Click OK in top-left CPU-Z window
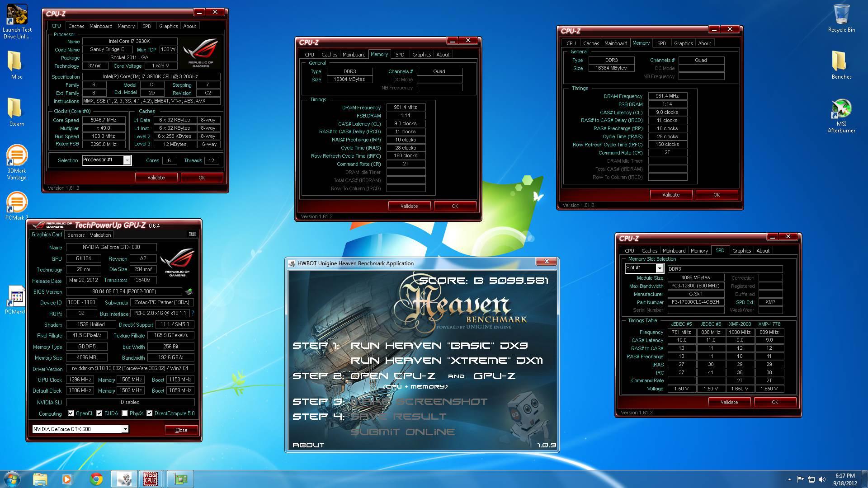The height and width of the screenshot is (488, 868). pos(202,178)
